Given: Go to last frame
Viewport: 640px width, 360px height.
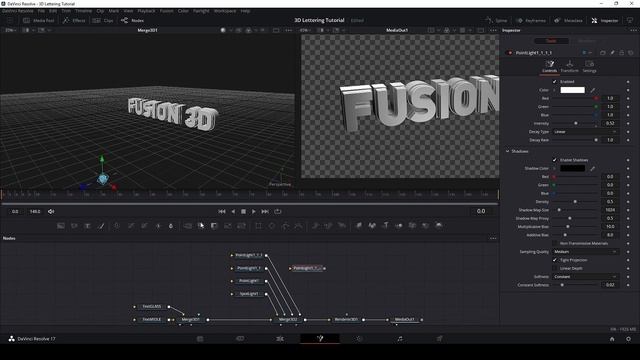Looking at the screenshot, I should [x=265, y=211].
